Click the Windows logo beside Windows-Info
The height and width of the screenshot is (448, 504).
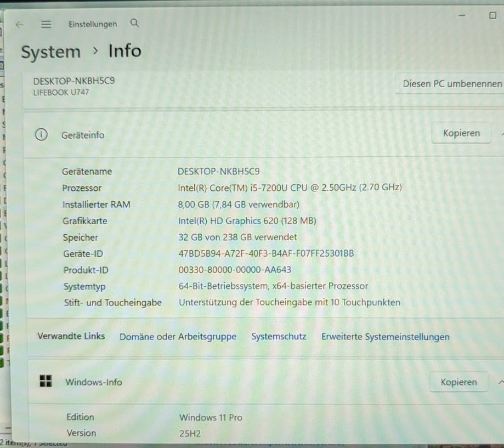coord(46,381)
